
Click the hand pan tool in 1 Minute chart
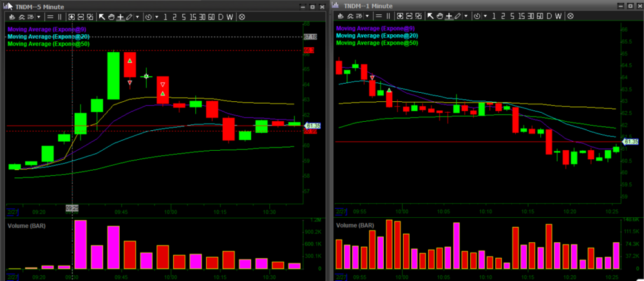pyautogui.click(x=439, y=16)
